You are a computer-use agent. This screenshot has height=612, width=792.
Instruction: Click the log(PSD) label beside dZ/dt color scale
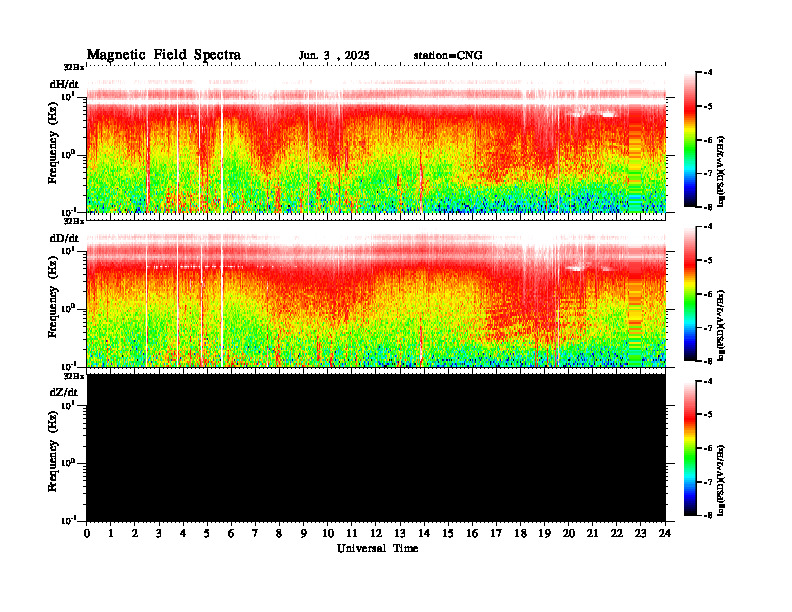coord(721,480)
